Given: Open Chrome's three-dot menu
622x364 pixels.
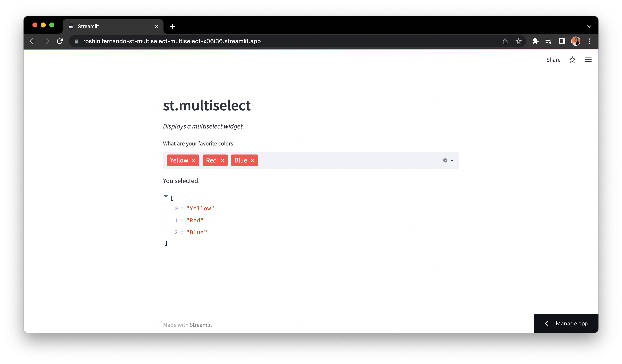Looking at the screenshot, I should pos(589,41).
